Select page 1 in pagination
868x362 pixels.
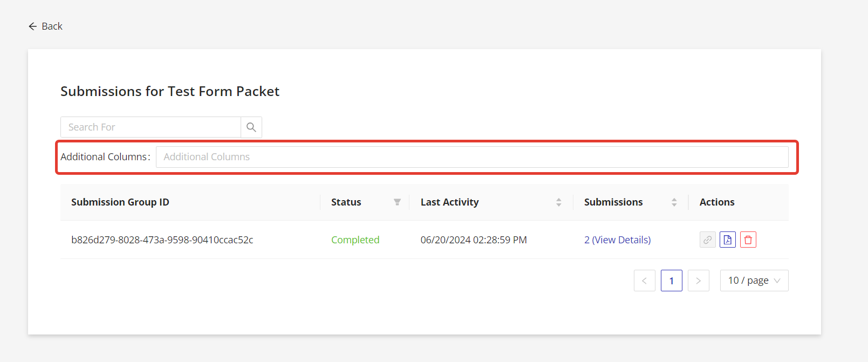pos(672,281)
